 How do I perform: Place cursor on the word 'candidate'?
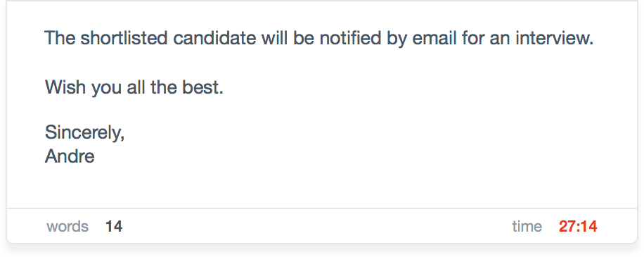click(x=215, y=38)
